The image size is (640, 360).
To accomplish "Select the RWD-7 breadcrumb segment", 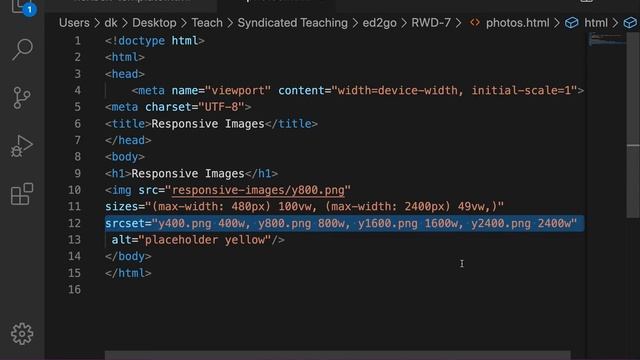I will tap(431, 23).
